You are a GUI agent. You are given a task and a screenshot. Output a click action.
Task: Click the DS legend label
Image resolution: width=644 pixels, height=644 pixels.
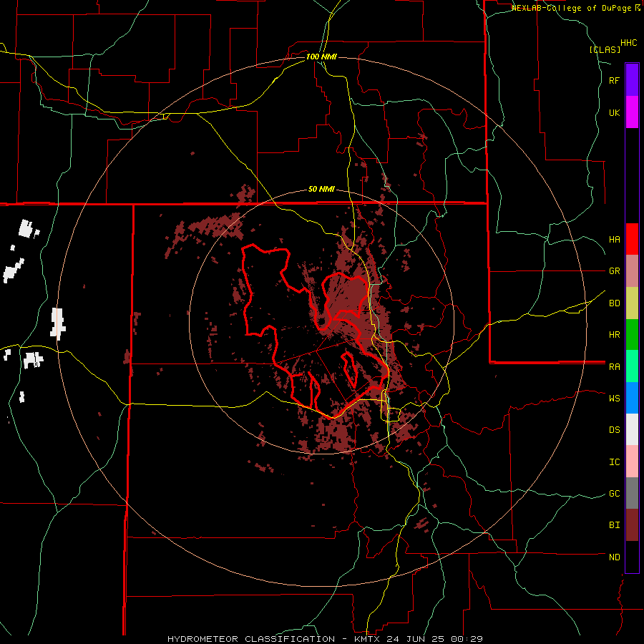coord(614,429)
